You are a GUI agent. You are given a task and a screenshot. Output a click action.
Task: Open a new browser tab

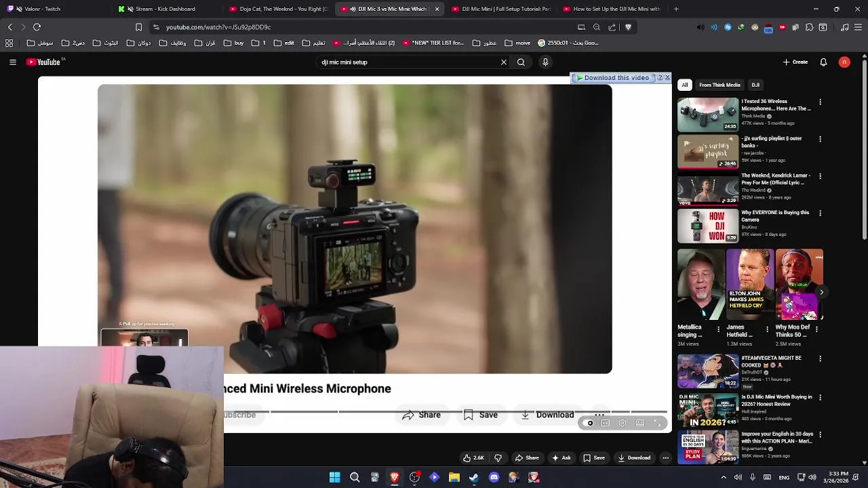pyautogui.click(x=676, y=9)
